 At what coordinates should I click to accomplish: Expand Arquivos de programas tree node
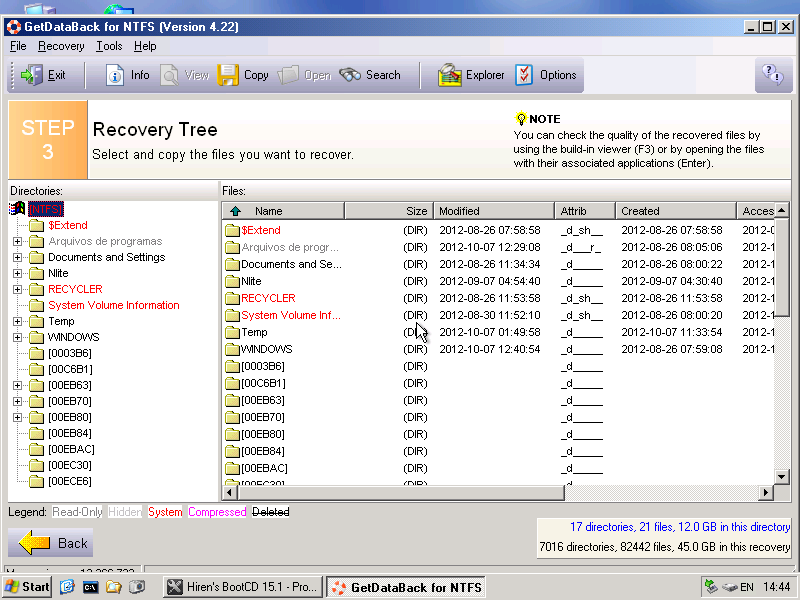17,241
